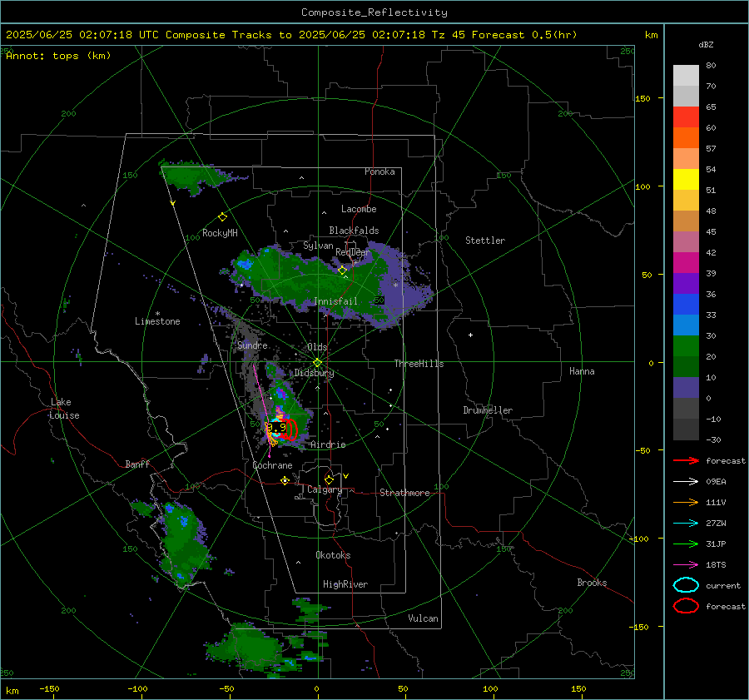Click the Banff label
This screenshot has height=700, width=749.
[137, 464]
